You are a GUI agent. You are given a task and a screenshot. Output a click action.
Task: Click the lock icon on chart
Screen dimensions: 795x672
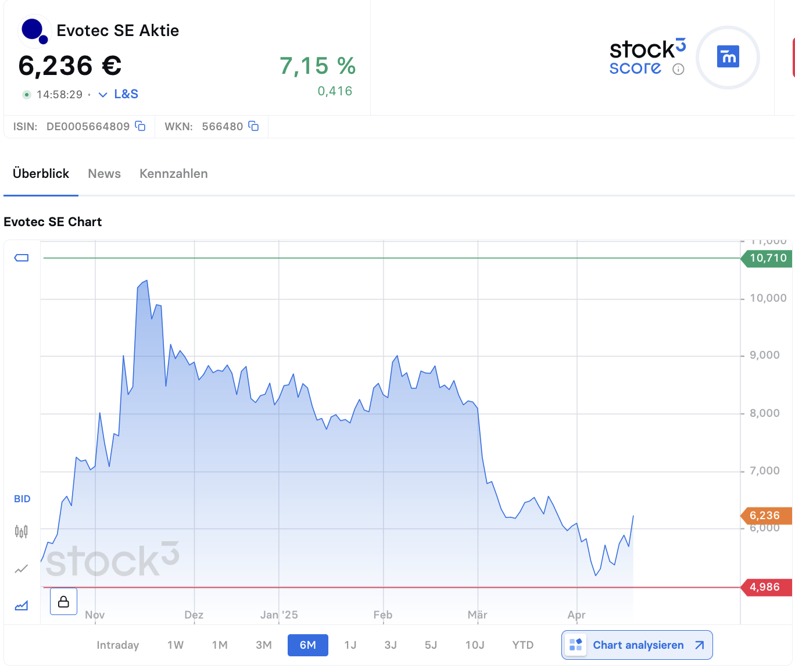pyautogui.click(x=64, y=601)
